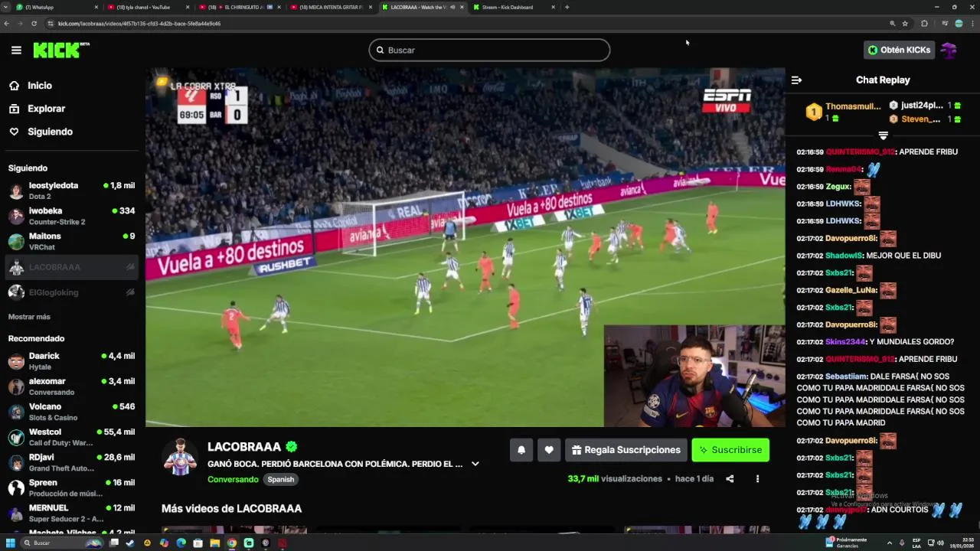Follow channel with the heart button

pos(549,450)
